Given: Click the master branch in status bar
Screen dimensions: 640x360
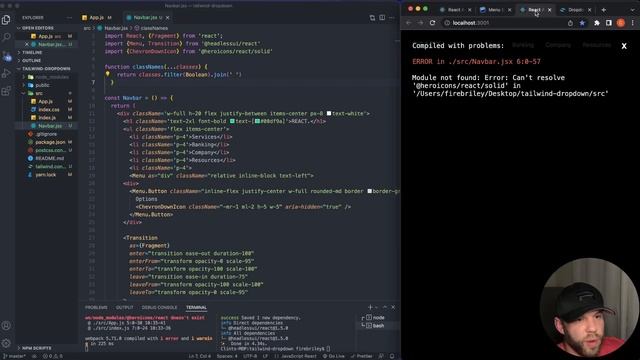Looking at the screenshot, I should point(15,356).
